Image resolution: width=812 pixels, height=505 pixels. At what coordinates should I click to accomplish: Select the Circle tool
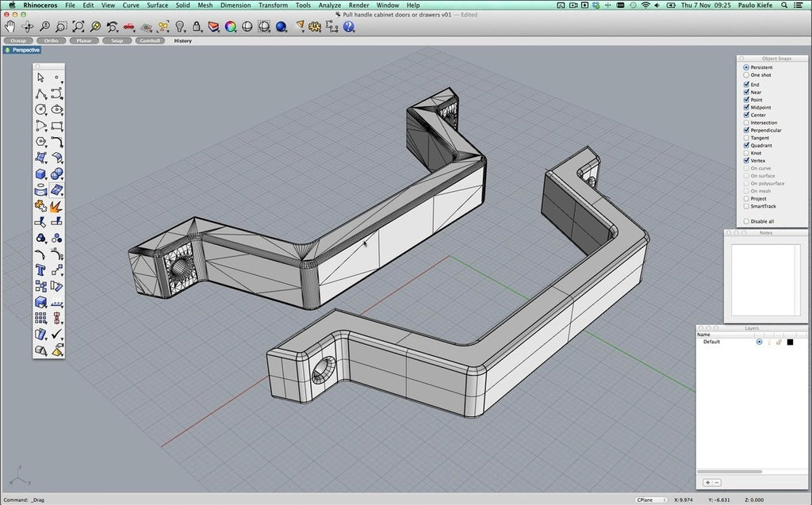[40, 109]
